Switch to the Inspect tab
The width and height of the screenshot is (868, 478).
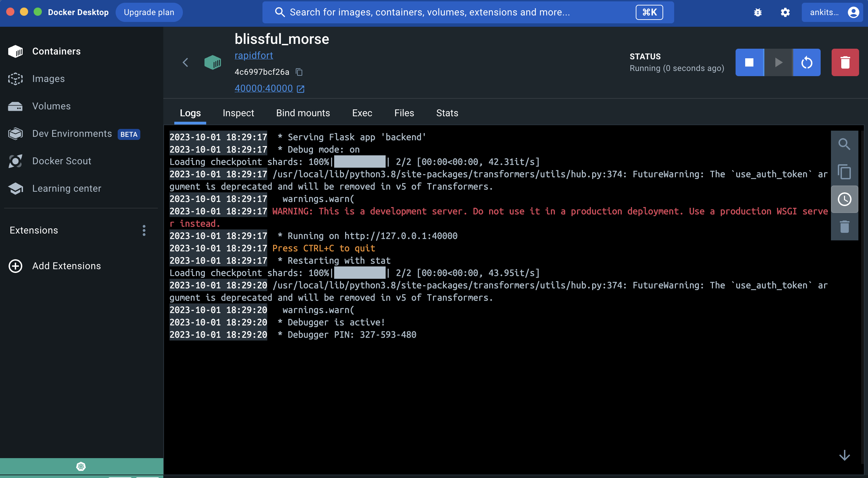(238, 113)
